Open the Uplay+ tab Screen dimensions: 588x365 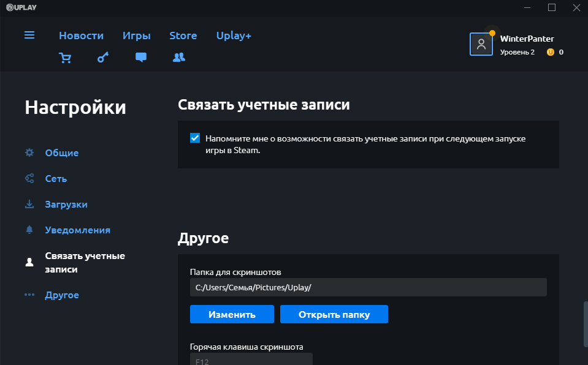coord(234,36)
